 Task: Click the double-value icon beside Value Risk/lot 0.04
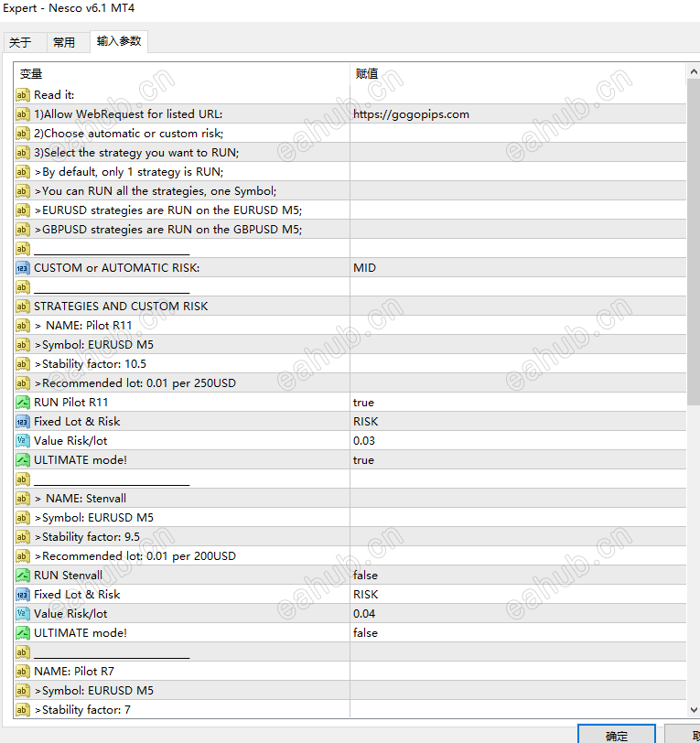(x=22, y=614)
